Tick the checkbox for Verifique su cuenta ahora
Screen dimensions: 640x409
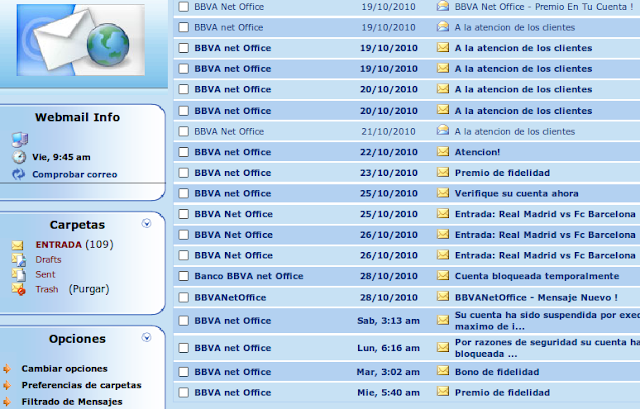coord(184,193)
